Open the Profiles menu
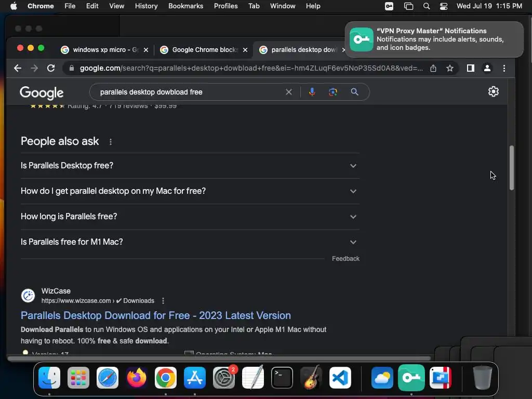532x399 pixels. point(225,6)
